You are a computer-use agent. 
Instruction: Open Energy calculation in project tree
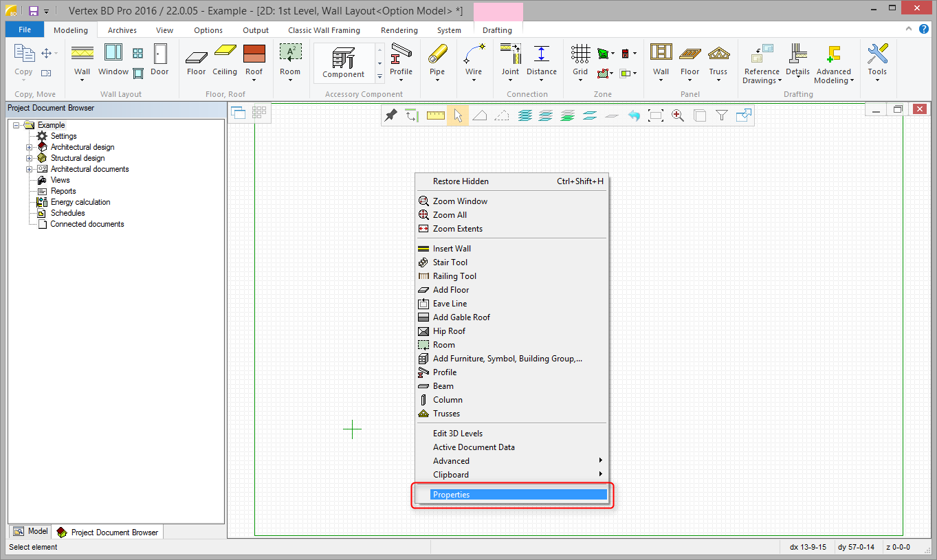[x=80, y=202]
